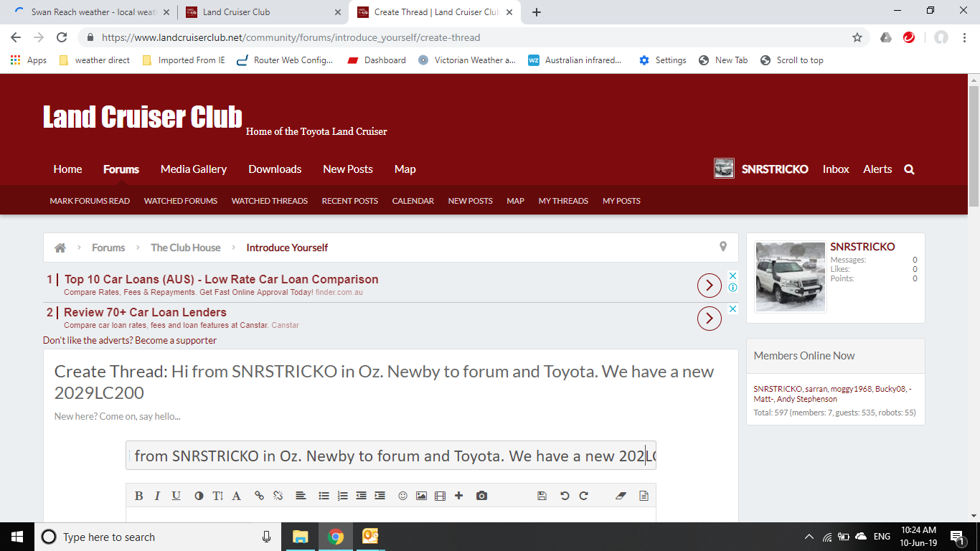Open the font family tool
The width and height of the screenshot is (980, 551).
pyautogui.click(x=236, y=496)
